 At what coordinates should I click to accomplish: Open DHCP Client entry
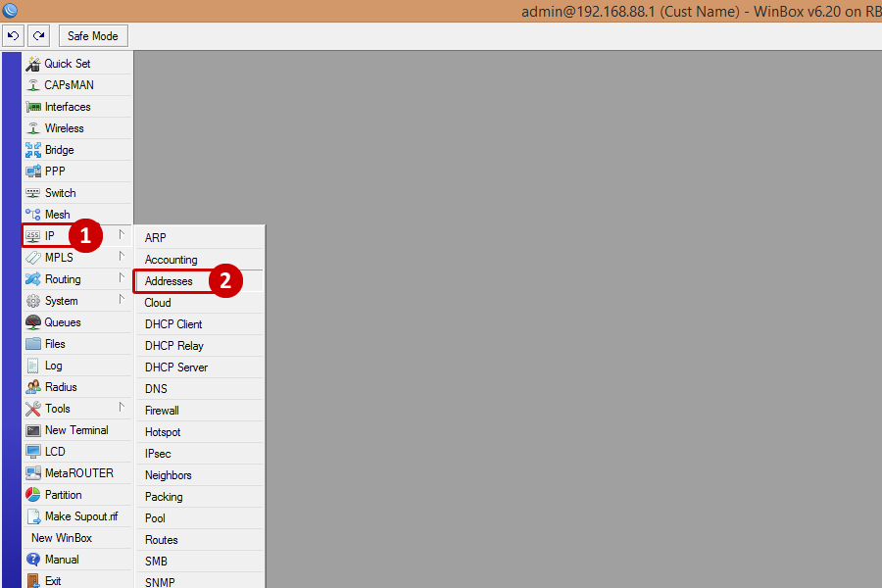click(x=200, y=324)
